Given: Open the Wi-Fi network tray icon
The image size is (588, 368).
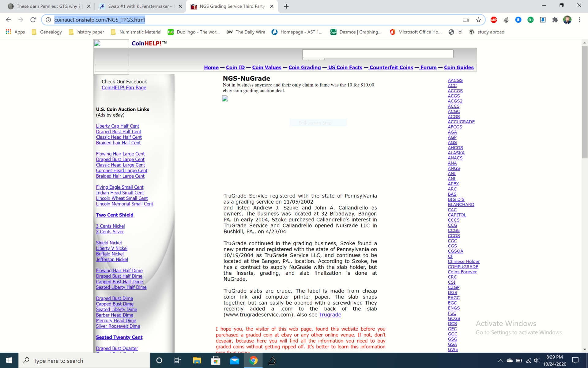Looking at the screenshot, I should pyautogui.click(x=528, y=361).
